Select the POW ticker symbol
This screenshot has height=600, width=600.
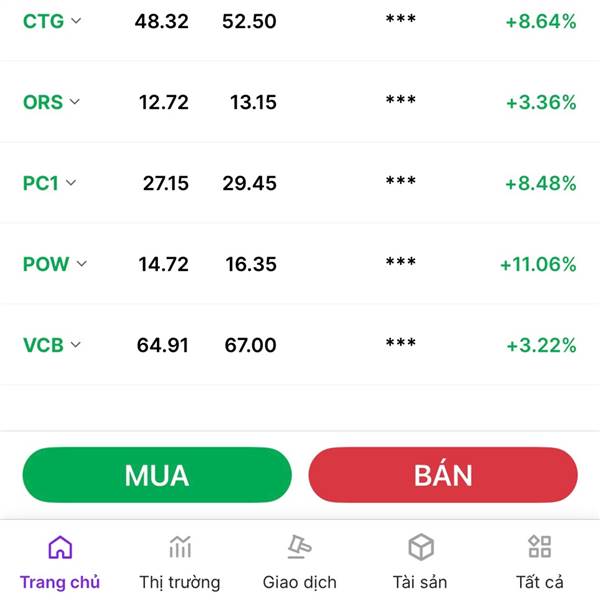pyautogui.click(x=46, y=264)
